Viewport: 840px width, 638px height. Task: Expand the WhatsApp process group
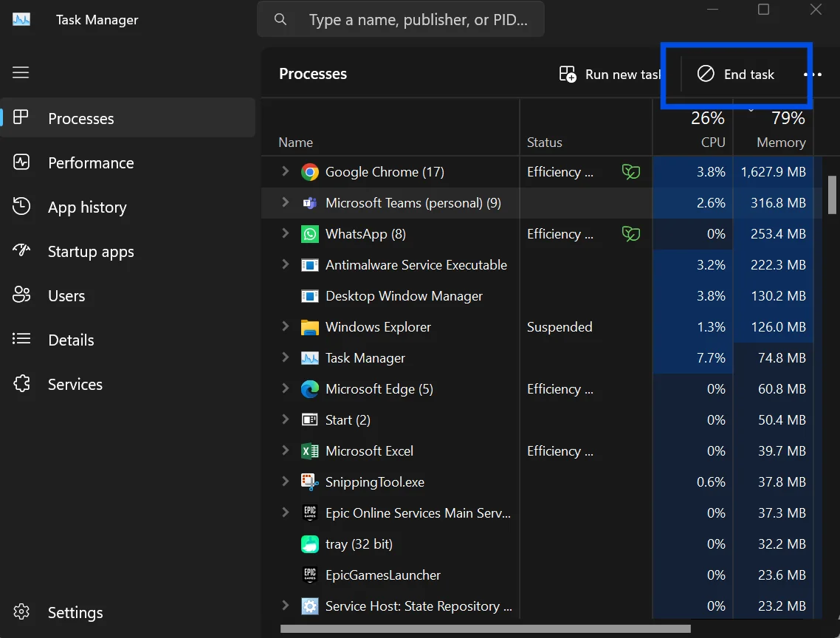tap(285, 234)
